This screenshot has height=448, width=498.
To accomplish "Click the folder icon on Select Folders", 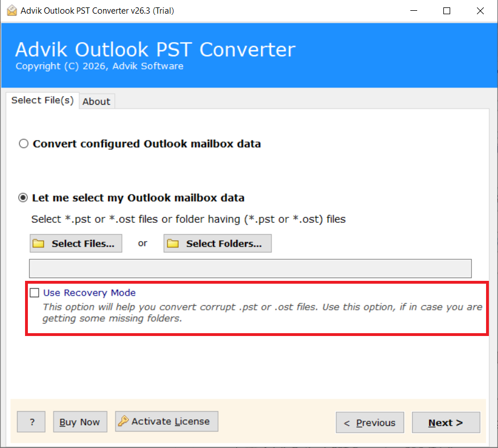I will [173, 244].
